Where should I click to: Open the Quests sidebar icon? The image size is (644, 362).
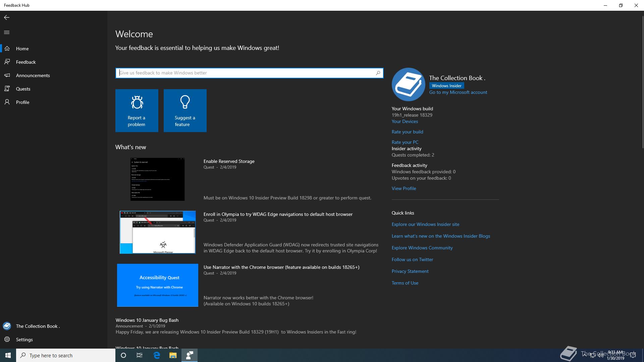pos(7,89)
